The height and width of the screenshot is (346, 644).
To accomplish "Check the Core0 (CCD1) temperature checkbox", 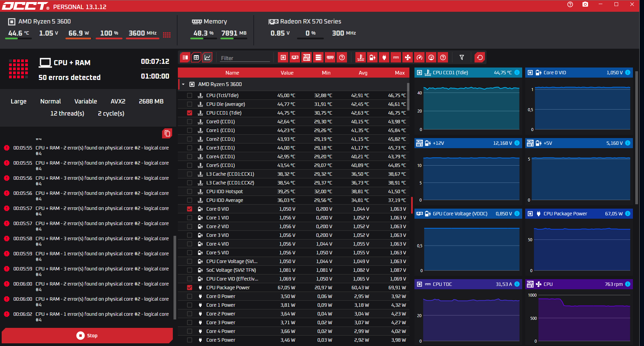I will pyautogui.click(x=190, y=122).
